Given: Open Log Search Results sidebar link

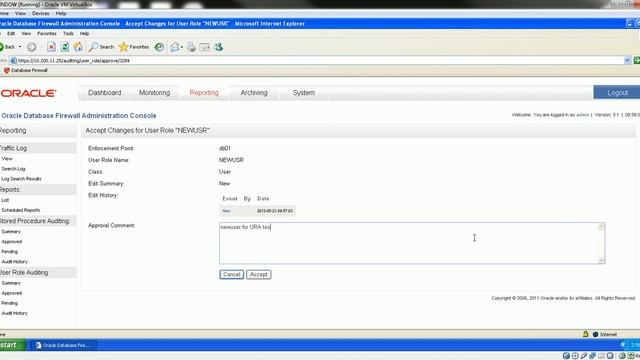Looking at the screenshot, I should pyautogui.click(x=21, y=179).
